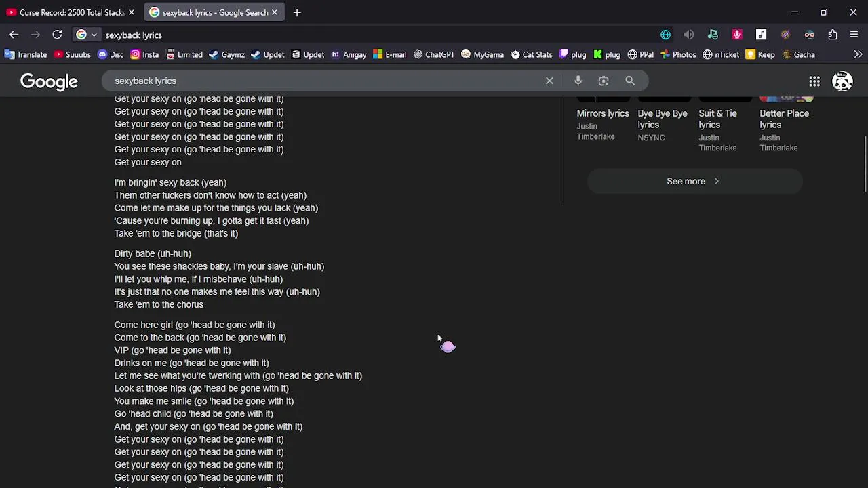Click the pink microphone extension icon
Viewport: 868px width, 488px height.
[x=737, y=35]
